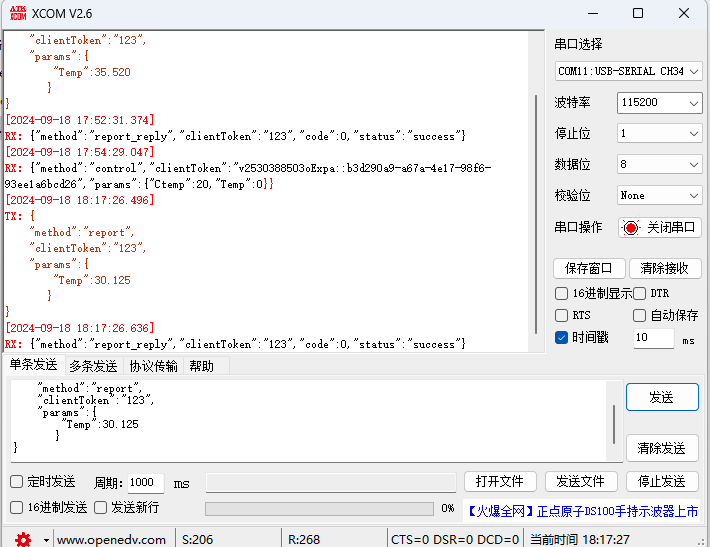Image resolution: width=710 pixels, height=547 pixels.
Task: Click the XCOM application logo in title bar
Action: (16, 13)
